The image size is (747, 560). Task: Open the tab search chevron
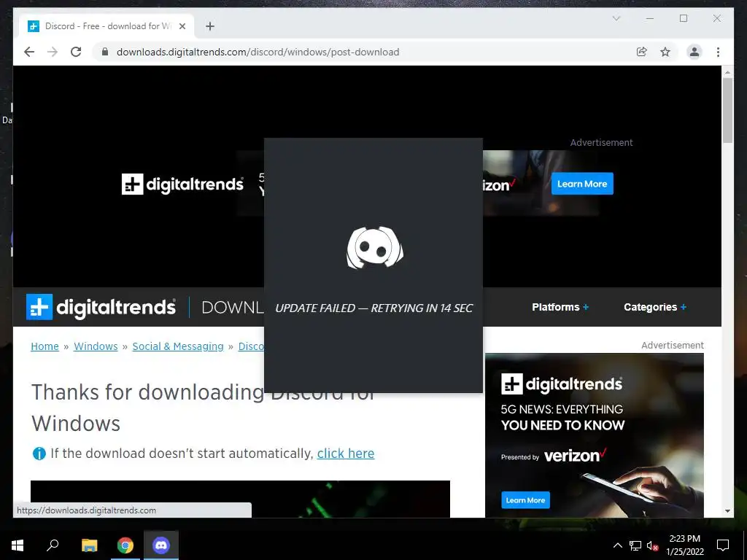coord(616,18)
